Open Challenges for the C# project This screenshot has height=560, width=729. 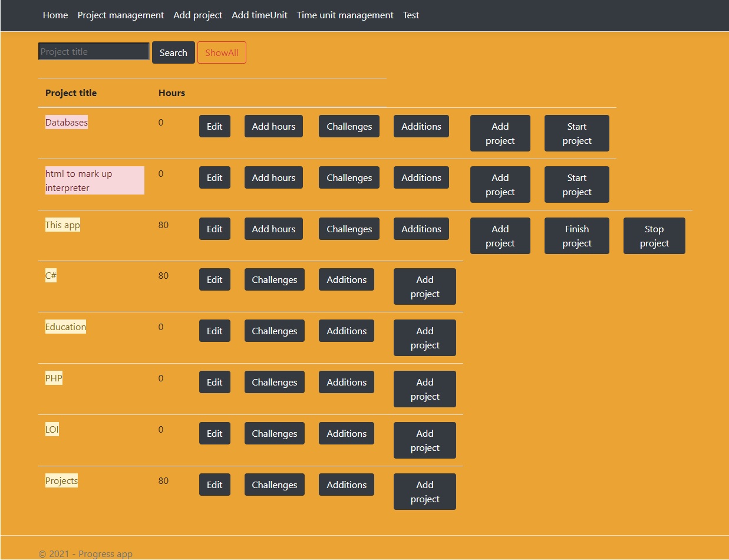274,279
